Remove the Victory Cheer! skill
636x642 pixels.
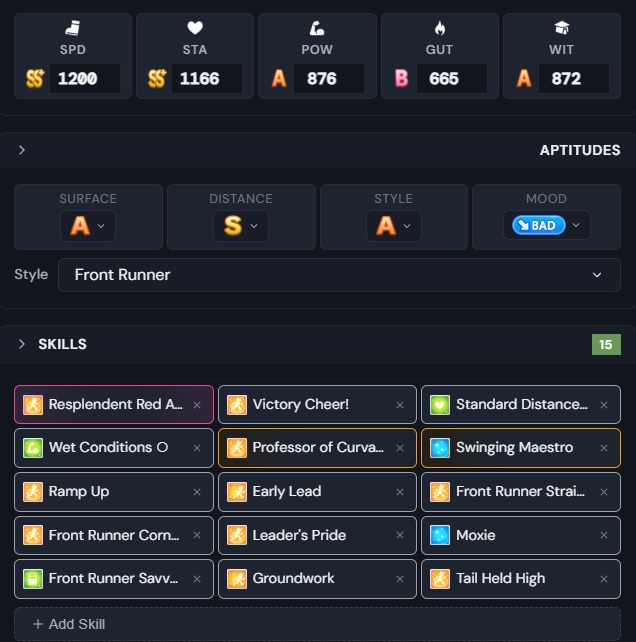point(400,405)
